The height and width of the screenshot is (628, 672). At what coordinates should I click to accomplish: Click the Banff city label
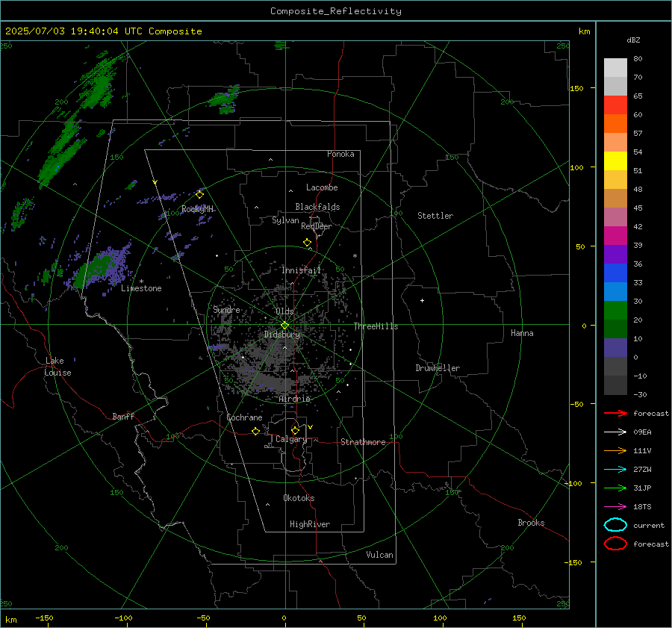(x=123, y=416)
